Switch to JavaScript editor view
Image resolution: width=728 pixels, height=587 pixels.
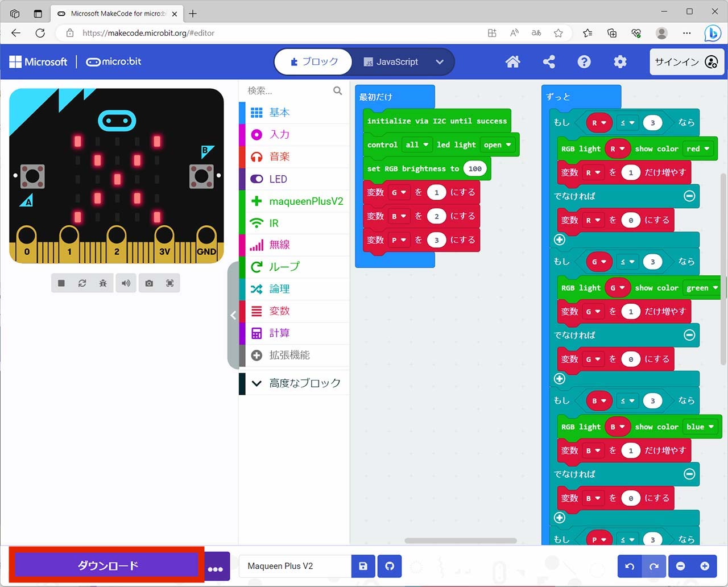[391, 61]
